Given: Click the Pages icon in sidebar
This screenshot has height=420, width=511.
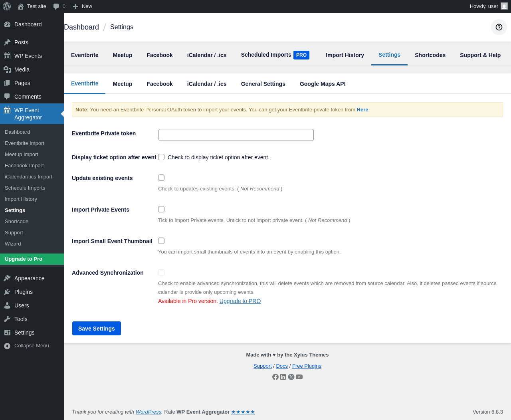Looking at the screenshot, I should [7, 83].
